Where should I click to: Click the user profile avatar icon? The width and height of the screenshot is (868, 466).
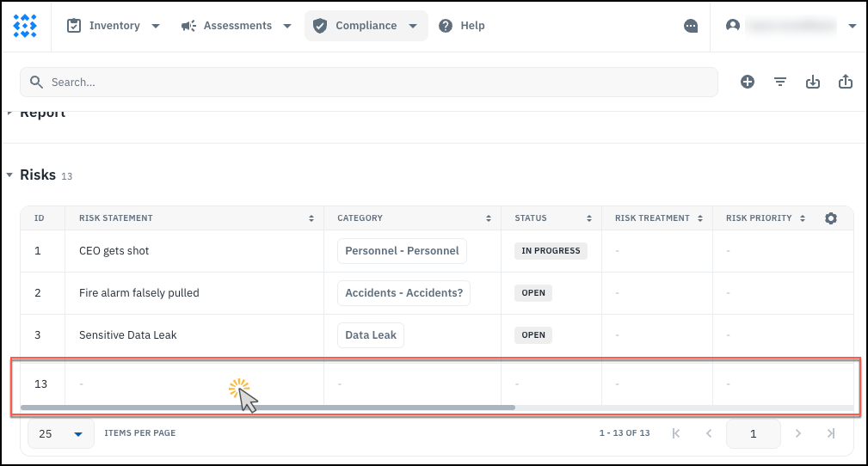tap(733, 26)
